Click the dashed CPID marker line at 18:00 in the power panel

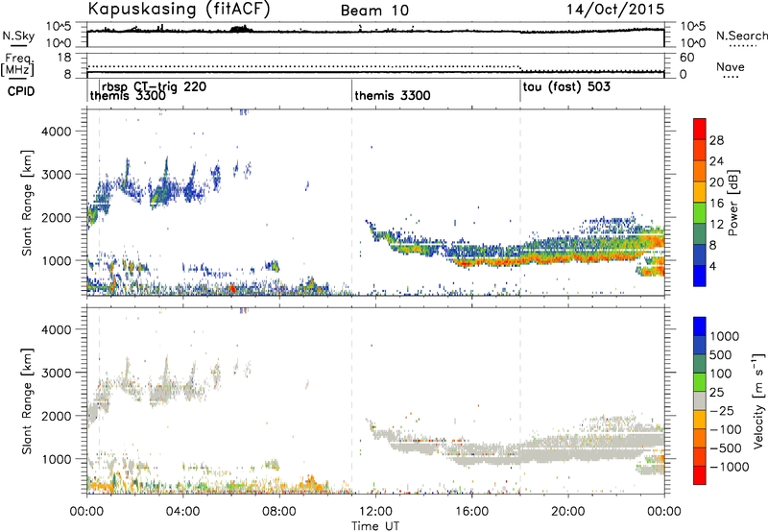[520, 202]
